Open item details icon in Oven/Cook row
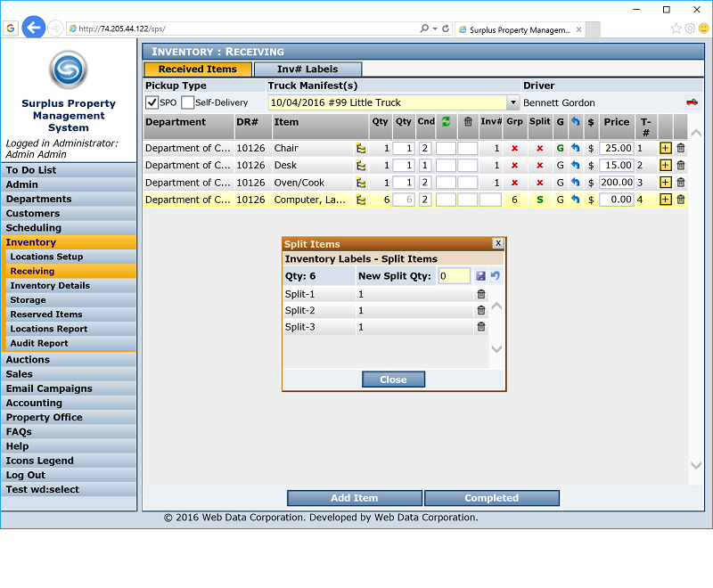Viewport: 713px width, 588px height. point(361,183)
